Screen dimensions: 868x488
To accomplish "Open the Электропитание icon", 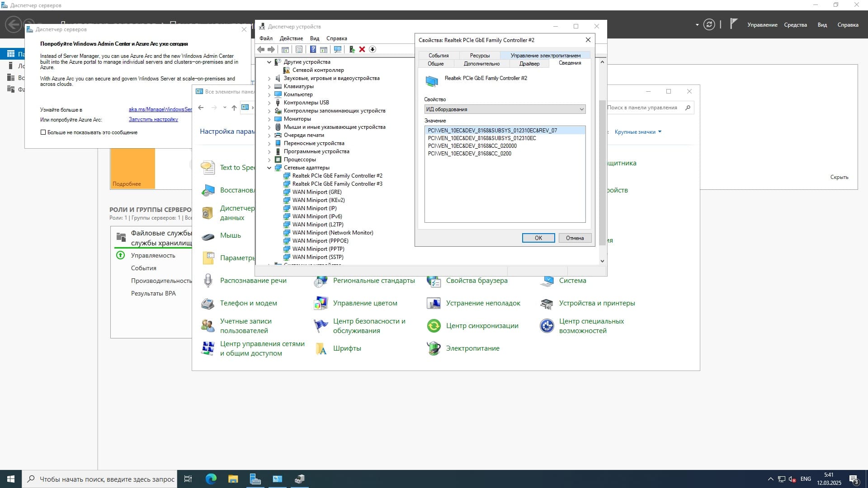I will [434, 348].
